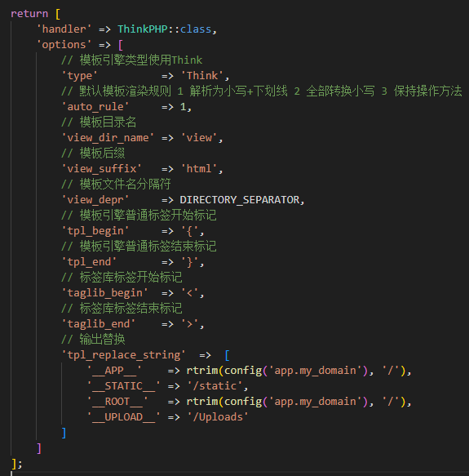Click the '__STATIC__' key
The width and height of the screenshot is (469, 476).
(x=123, y=386)
